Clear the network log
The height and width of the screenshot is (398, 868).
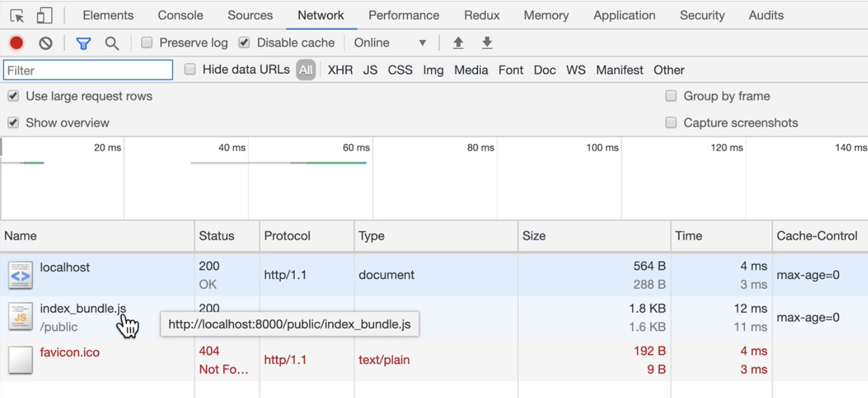(x=45, y=43)
